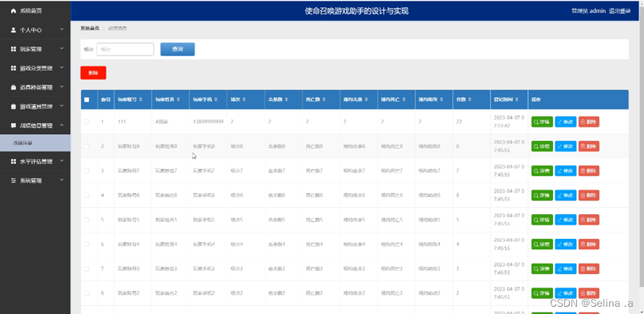The height and width of the screenshot is (314, 644).
Task: Focus the 场次 search input field
Action: (x=125, y=50)
